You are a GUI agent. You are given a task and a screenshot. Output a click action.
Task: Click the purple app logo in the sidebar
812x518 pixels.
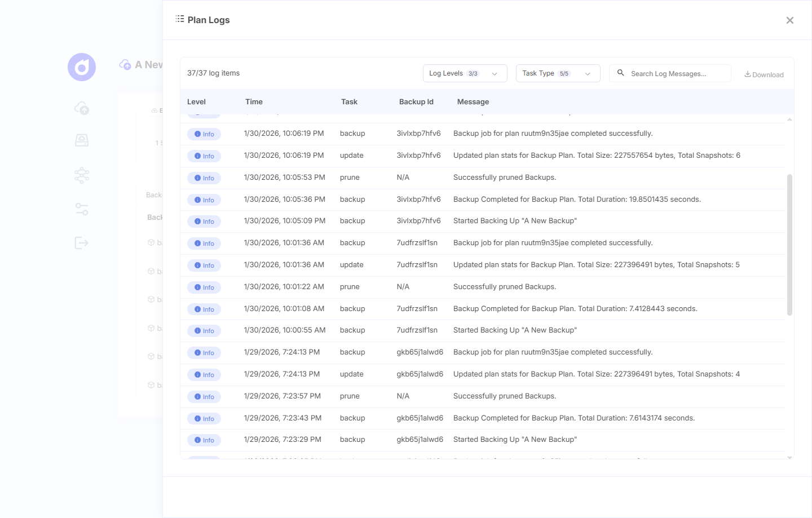(82, 67)
